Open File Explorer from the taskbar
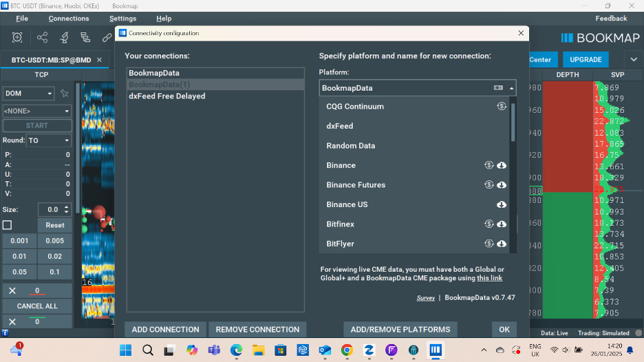The height and width of the screenshot is (362, 644). 258,350
